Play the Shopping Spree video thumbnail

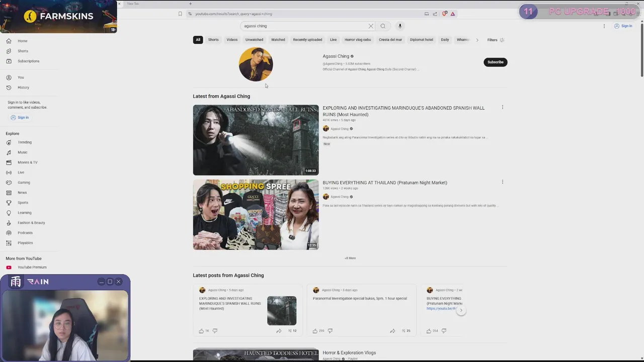(x=256, y=215)
